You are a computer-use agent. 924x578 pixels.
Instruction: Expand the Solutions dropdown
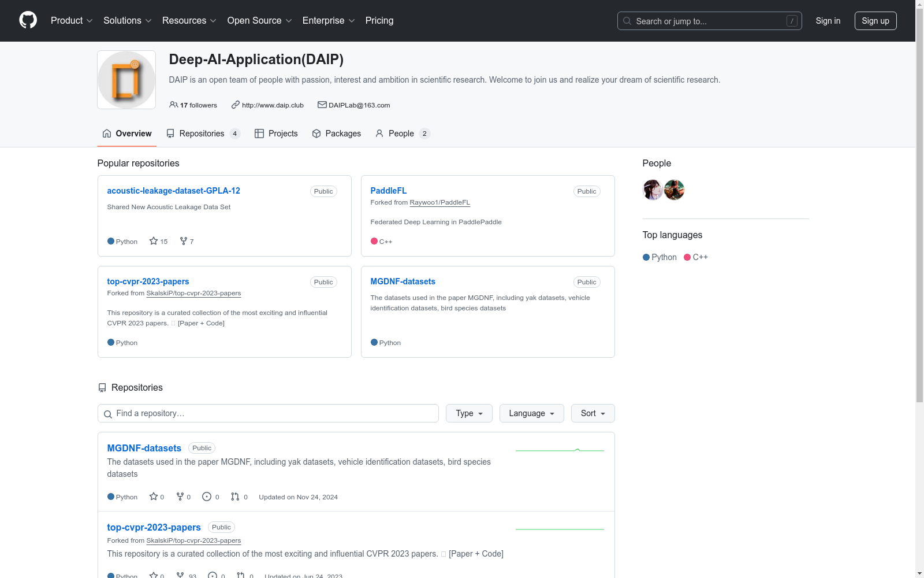(x=127, y=20)
